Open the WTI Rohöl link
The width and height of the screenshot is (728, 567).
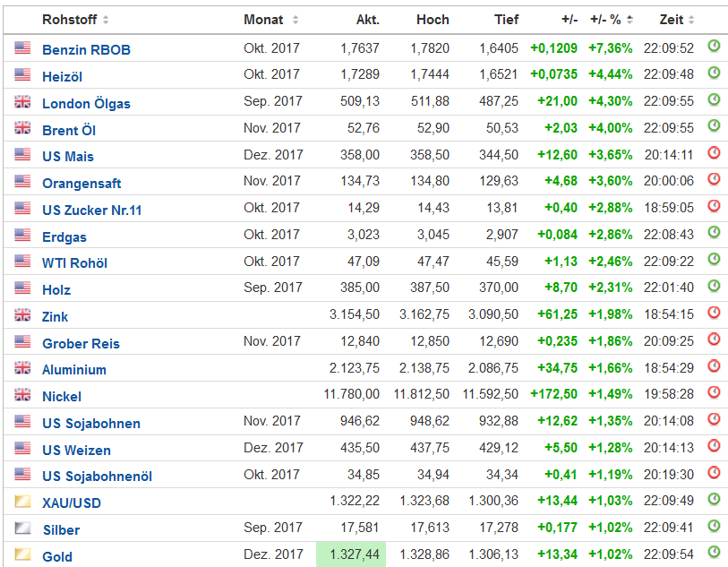[x=74, y=262]
